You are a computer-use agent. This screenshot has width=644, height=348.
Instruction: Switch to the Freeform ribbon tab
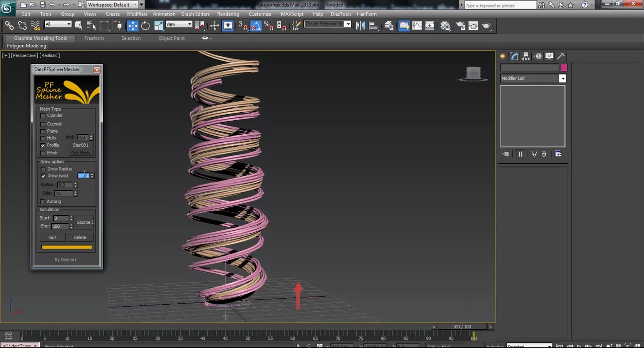(94, 38)
